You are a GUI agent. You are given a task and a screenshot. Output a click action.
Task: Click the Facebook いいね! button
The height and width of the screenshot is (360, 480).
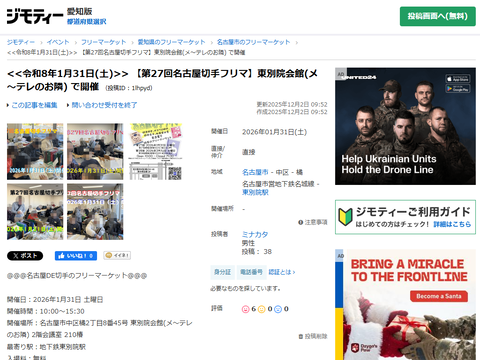(x=76, y=256)
